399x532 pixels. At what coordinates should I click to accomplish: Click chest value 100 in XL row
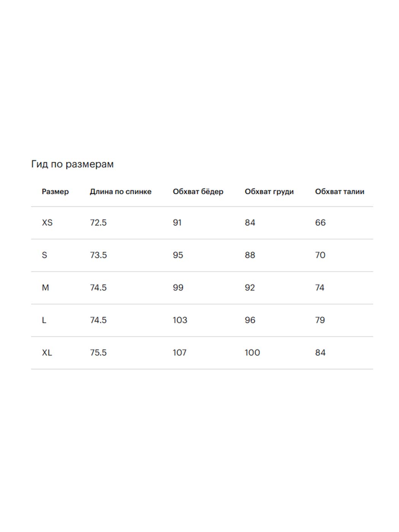coord(252,353)
